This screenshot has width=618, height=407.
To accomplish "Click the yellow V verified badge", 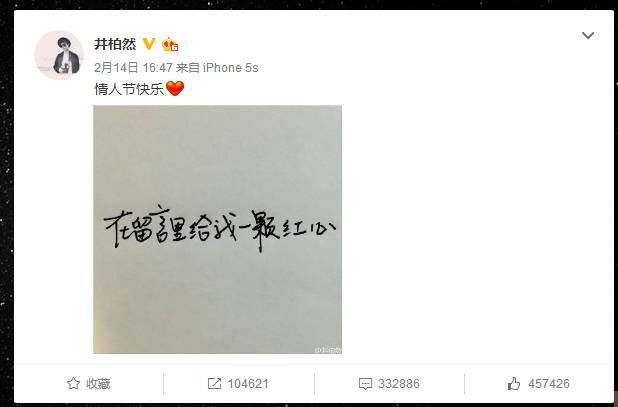I will pos(149,44).
